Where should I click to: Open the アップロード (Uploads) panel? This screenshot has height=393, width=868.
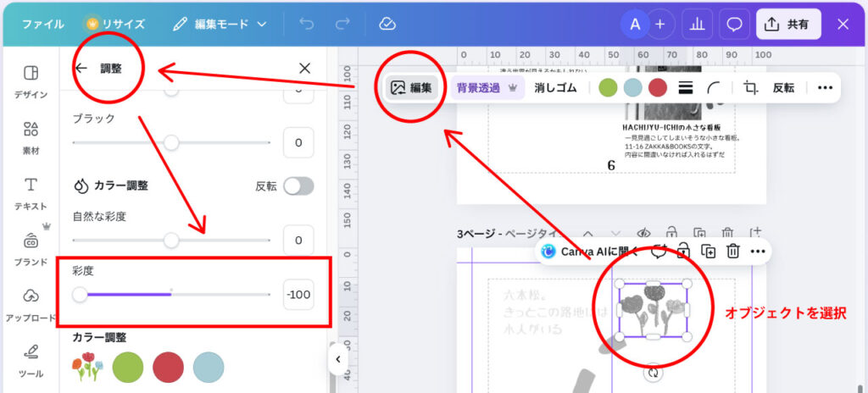[31, 304]
